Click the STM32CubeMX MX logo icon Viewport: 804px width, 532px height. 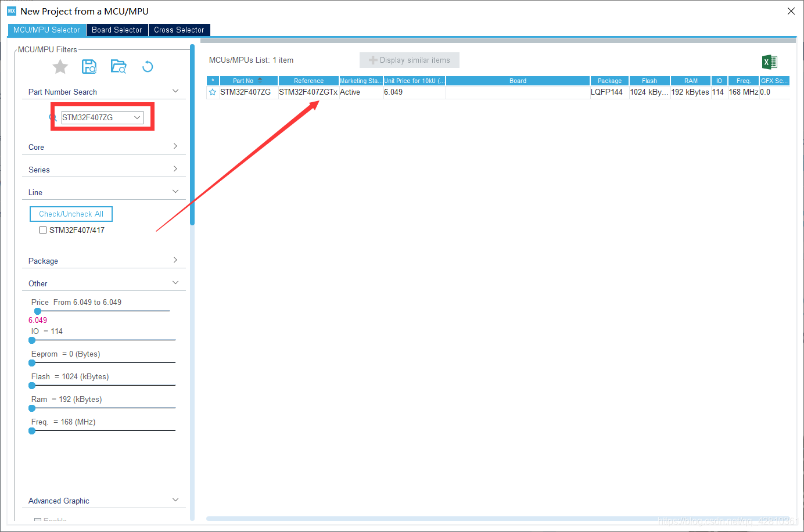click(12, 11)
